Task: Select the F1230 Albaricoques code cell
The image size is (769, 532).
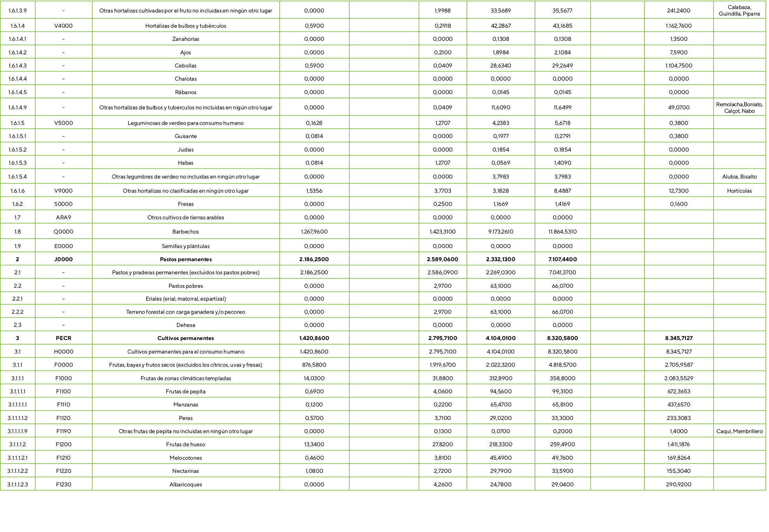Action: pyautogui.click(x=63, y=484)
